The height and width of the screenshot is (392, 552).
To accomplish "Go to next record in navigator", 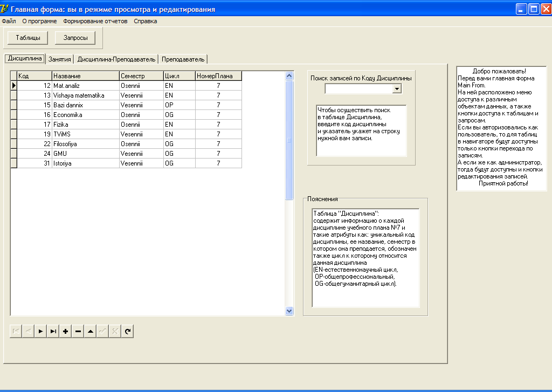I will [40, 331].
